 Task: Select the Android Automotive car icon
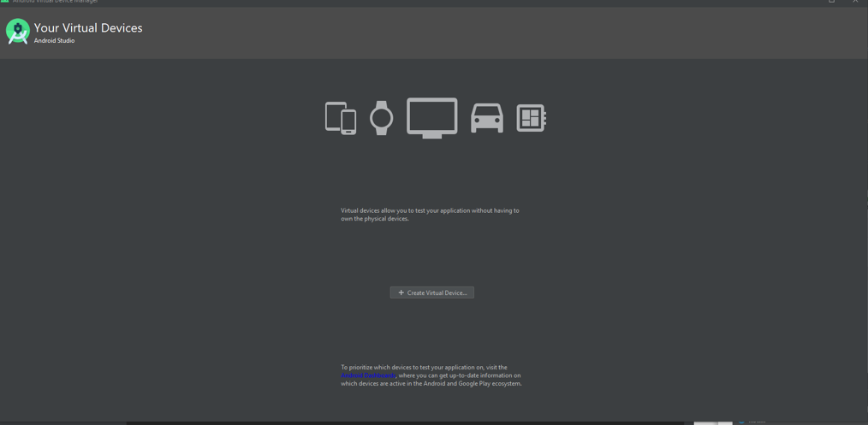[x=486, y=118]
